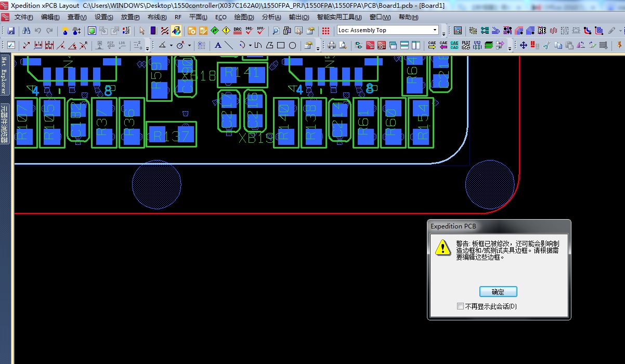Open the Net Explorer side tab
The image size is (625, 364).
[4, 75]
